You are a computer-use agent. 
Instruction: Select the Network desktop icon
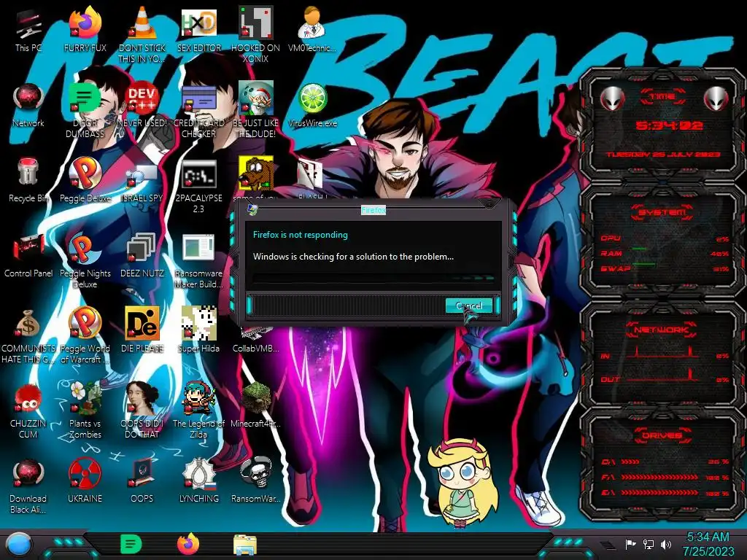[28, 105]
